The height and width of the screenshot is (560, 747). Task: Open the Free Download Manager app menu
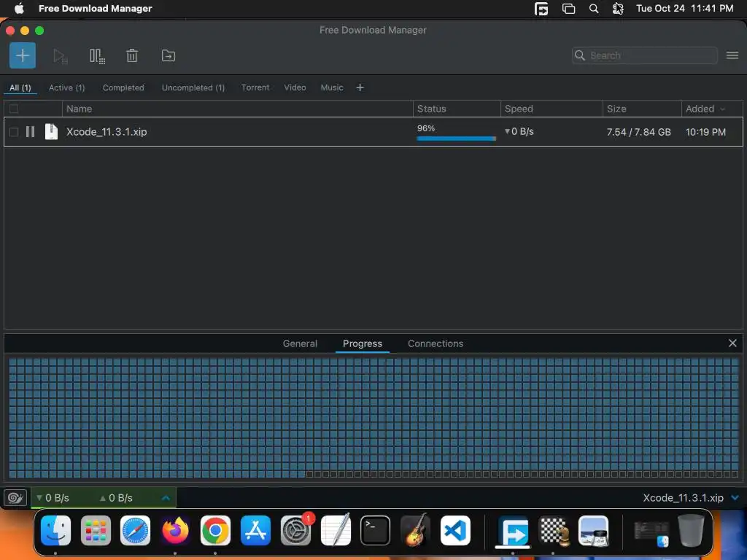96,8
